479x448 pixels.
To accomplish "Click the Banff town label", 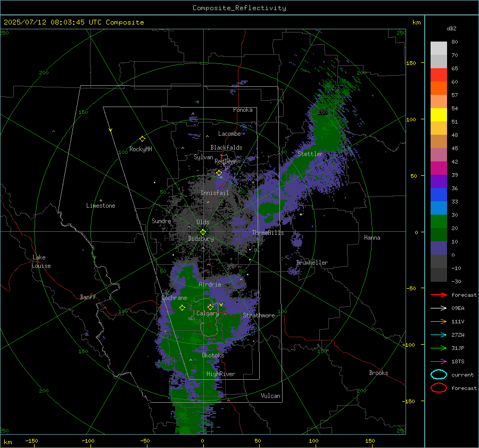I will coord(88,297).
